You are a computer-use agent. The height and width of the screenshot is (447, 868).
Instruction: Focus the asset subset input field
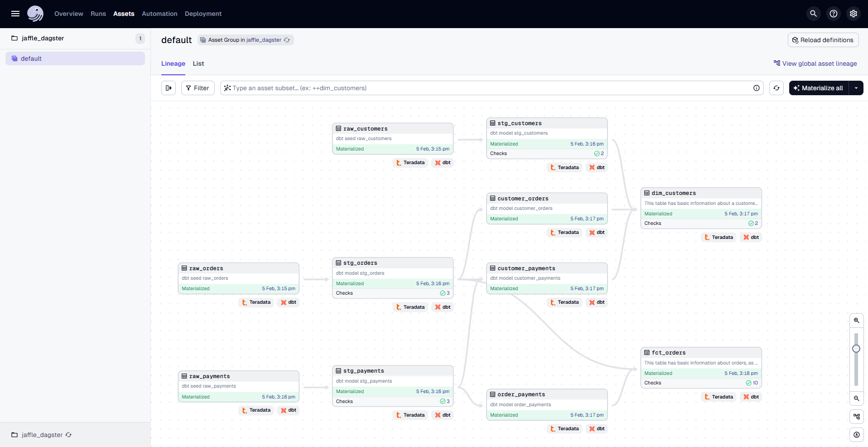pyautogui.click(x=492, y=88)
